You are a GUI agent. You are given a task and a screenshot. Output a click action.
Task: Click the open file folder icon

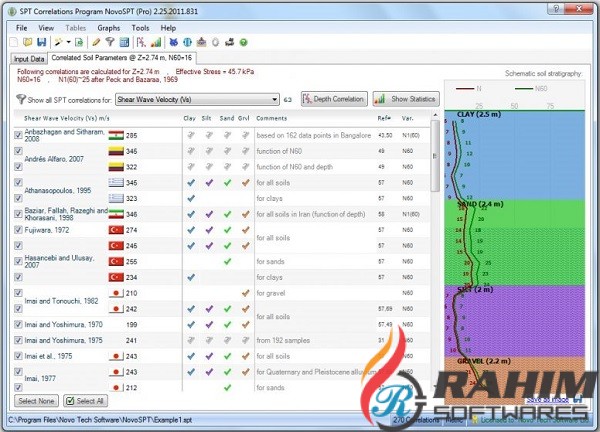point(28,42)
